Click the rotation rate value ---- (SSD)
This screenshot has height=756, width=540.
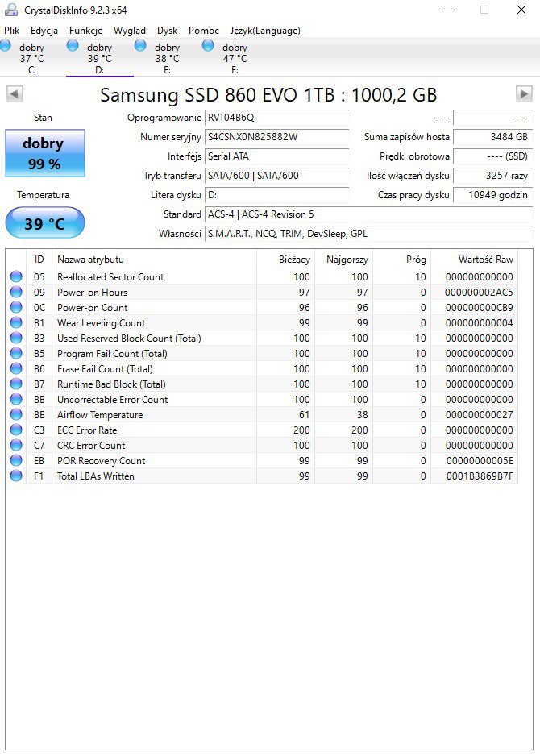(492, 156)
